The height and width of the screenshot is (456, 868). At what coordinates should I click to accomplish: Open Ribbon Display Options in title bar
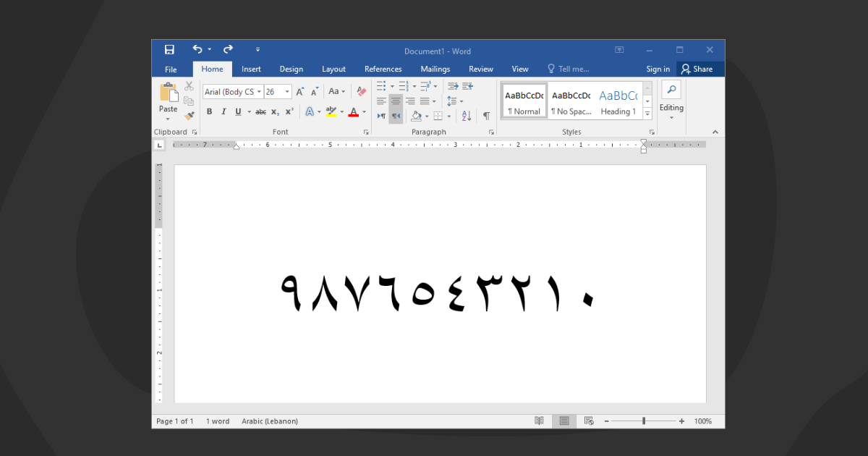(x=619, y=50)
